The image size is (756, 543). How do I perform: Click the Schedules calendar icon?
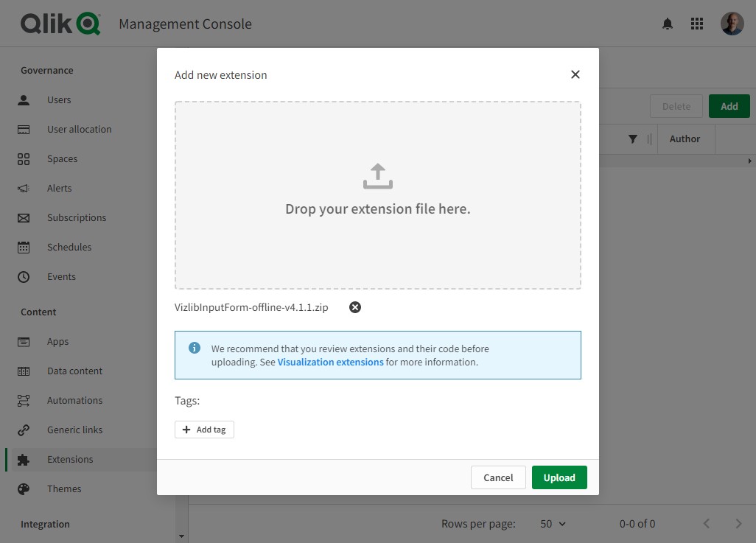(x=24, y=248)
